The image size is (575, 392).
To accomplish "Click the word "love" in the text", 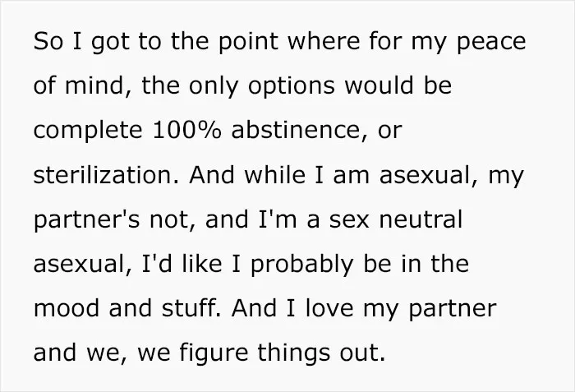I will (x=329, y=308).
